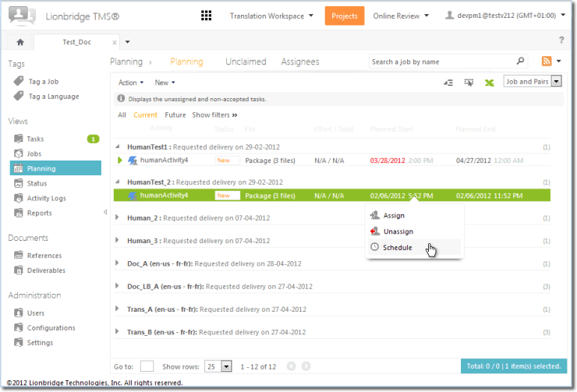Open the Job and Pairs dropdown
This screenshot has width=577, height=392.
click(557, 81)
